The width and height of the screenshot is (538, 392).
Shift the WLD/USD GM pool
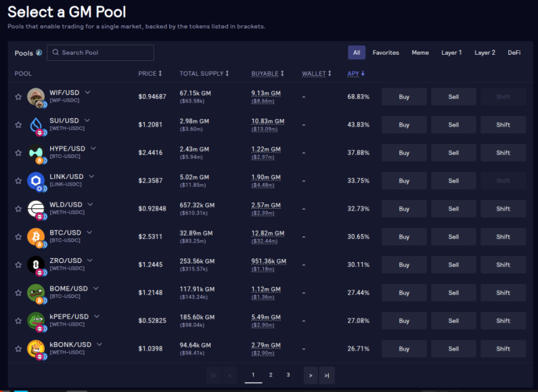[x=503, y=209]
